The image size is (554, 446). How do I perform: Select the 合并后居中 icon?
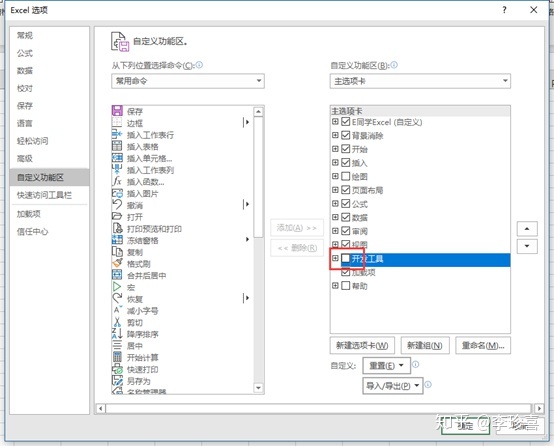click(x=117, y=275)
